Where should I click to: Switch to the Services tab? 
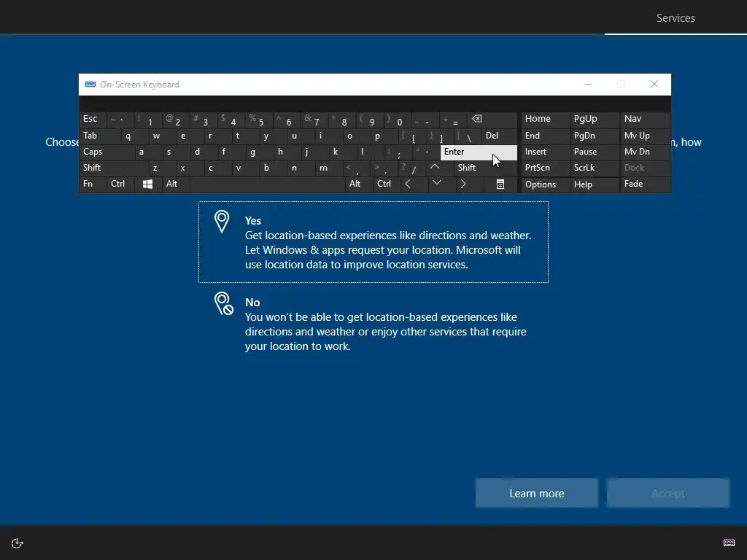tap(676, 18)
